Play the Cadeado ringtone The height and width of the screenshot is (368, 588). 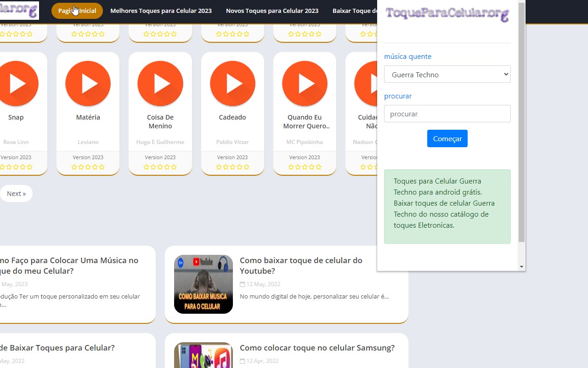click(x=232, y=84)
